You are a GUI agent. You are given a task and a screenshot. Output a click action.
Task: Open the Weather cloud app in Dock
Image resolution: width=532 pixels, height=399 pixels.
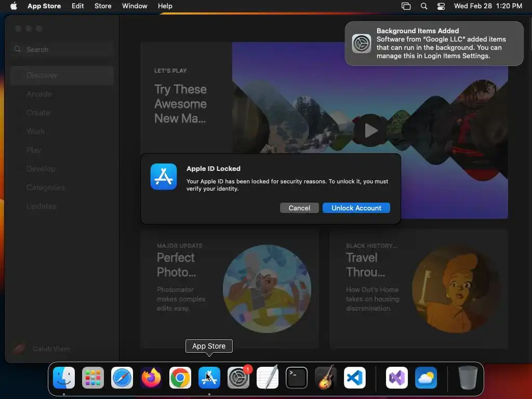coord(426,378)
